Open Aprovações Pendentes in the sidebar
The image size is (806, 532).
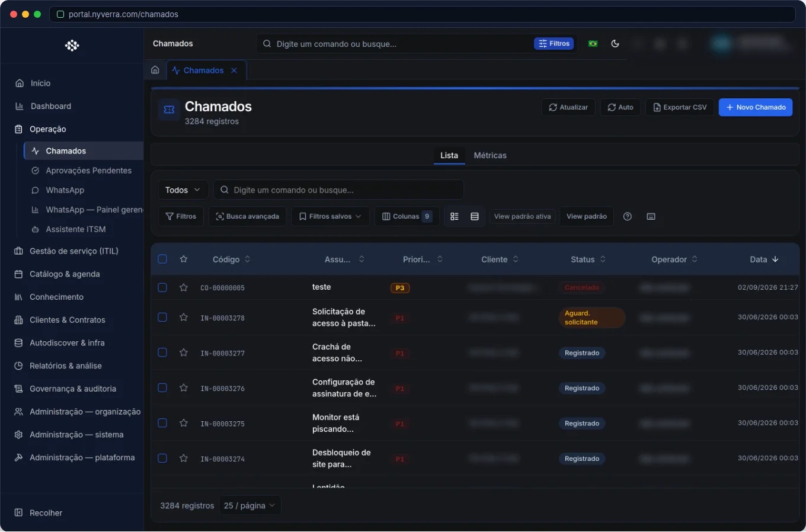point(84,171)
